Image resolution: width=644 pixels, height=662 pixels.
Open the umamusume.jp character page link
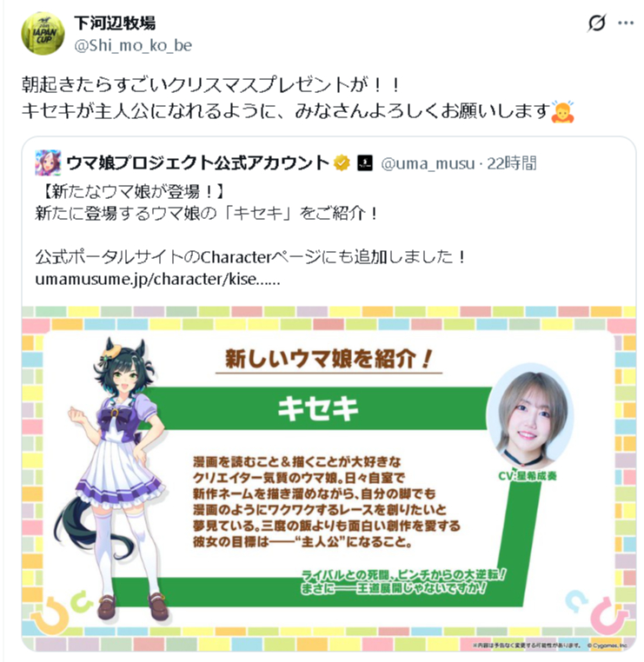(157, 279)
